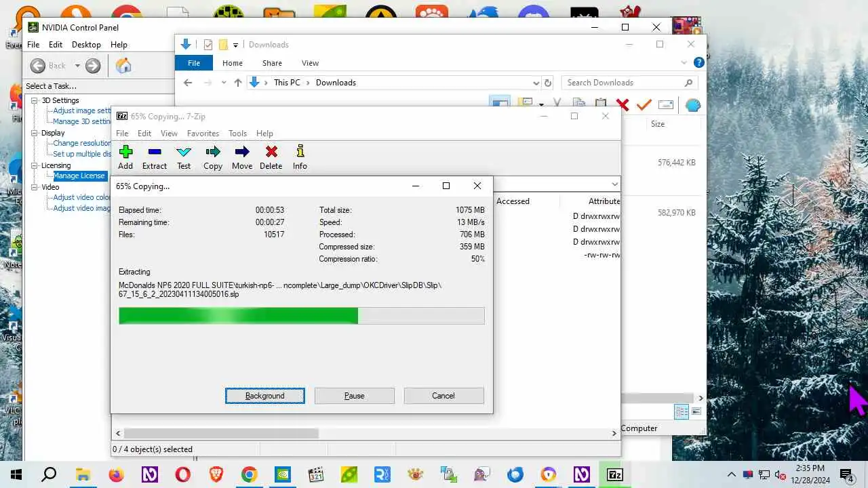Click the Accessed column header in 7-Zip
Viewport: 868px width, 488px height.
pyautogui.click(x=513, y=201)
